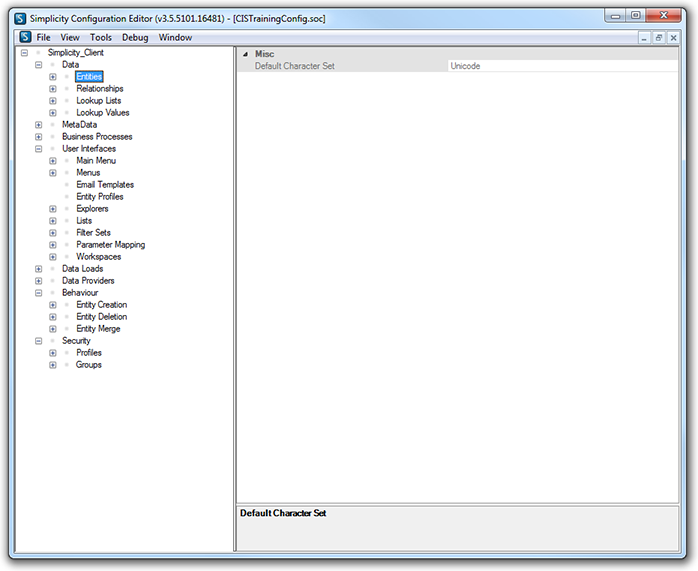Expand the Lookup Values node
Screen dimensions: 698x571
[53, 113]
